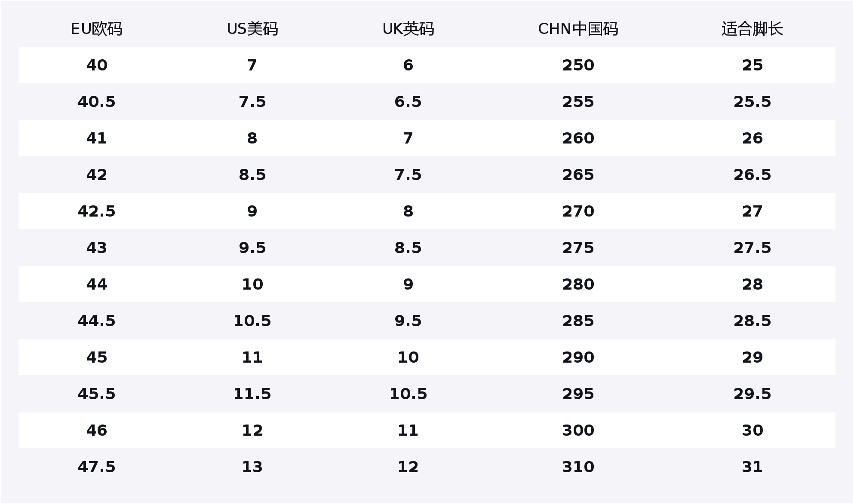Select EU size 47.5 cell
Image resolution: width=854 pixels, height=504 pixels.
tap(96, 467)
